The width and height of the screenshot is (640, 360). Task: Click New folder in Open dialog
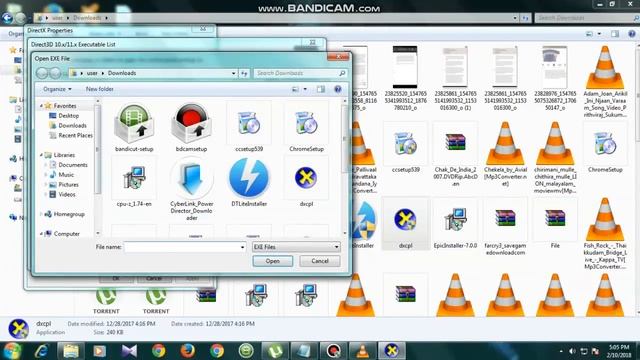click(x=100, y=89)
